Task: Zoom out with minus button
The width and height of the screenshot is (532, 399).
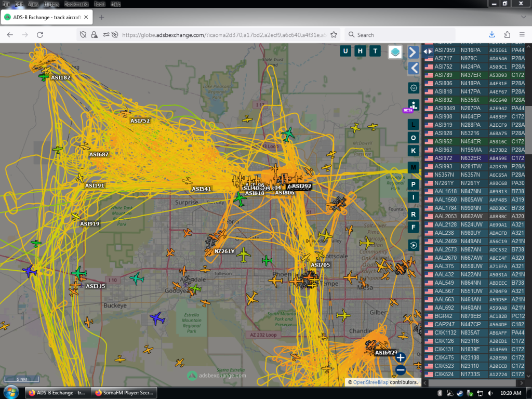Action: pyautogui.click(x=401, y=370)
